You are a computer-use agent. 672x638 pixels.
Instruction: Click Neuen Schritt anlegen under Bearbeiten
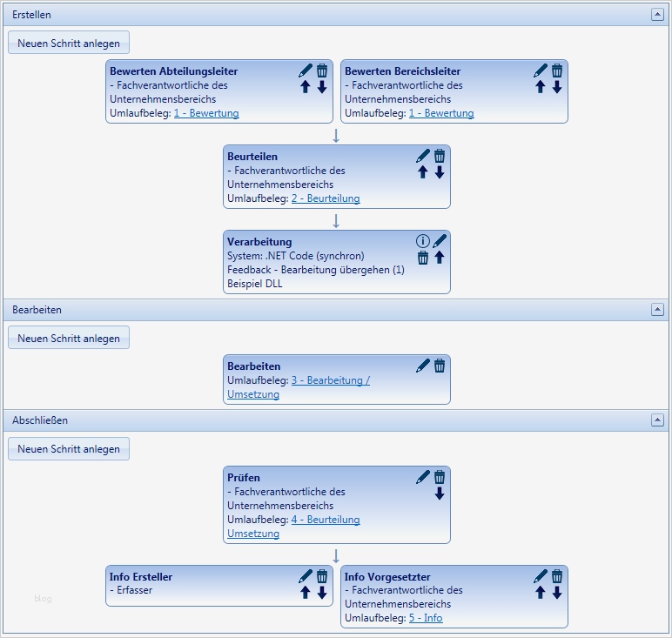(69, 338)
